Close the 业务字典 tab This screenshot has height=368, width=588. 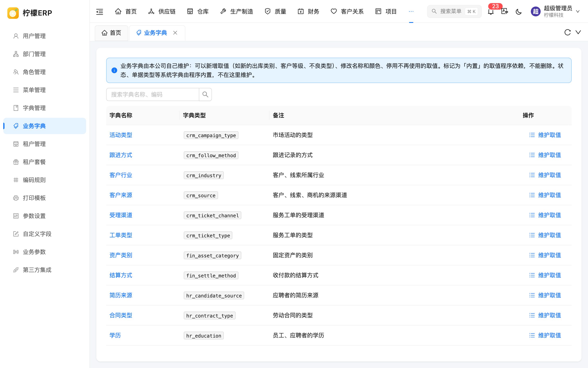coord(175,33)
